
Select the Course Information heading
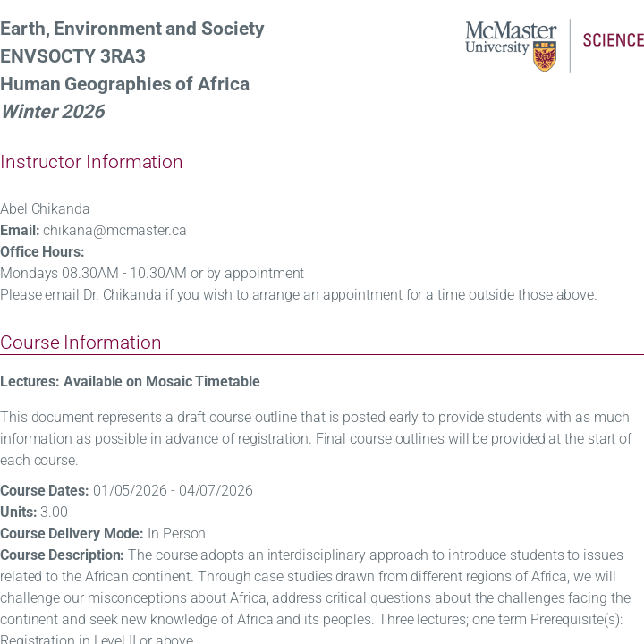(80, 343)
